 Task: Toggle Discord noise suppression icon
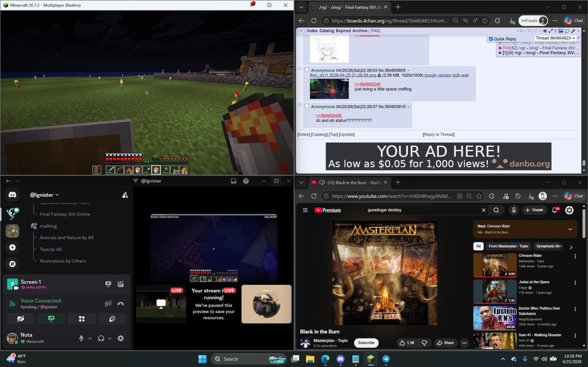pyautogui.click(x=108, y=304)
